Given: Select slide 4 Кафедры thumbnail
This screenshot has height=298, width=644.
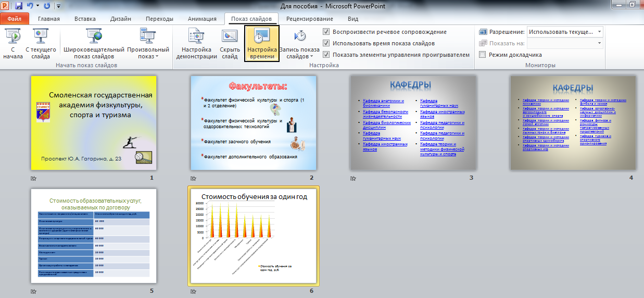Looking at the screenshot, I should point(573,123).
